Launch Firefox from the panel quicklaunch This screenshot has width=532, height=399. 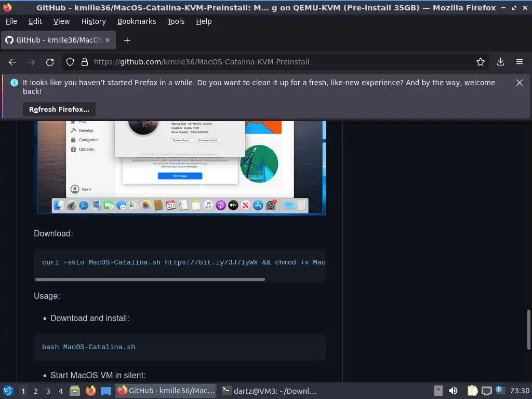point(90,391)
